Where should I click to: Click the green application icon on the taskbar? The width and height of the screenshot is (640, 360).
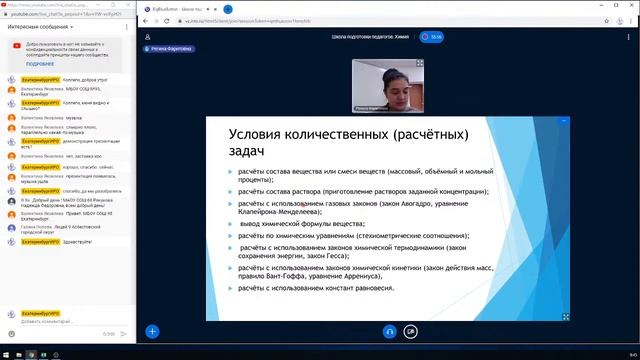pos(44,355)
